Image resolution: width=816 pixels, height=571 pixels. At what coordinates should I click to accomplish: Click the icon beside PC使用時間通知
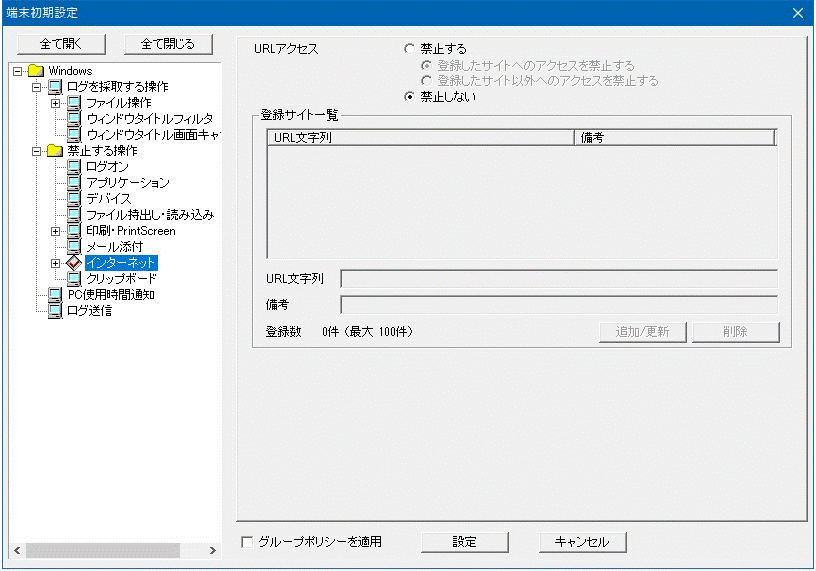[55, 295]
